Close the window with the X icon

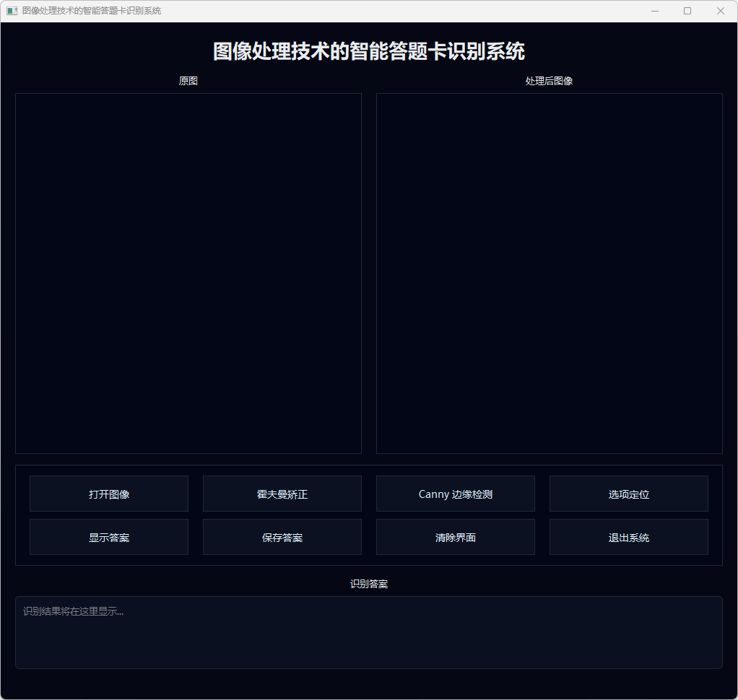[x=720, y=11]
